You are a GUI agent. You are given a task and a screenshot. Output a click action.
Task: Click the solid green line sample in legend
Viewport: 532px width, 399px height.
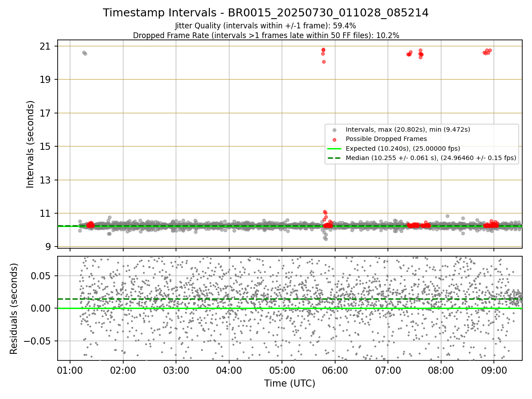click(335, 148)
